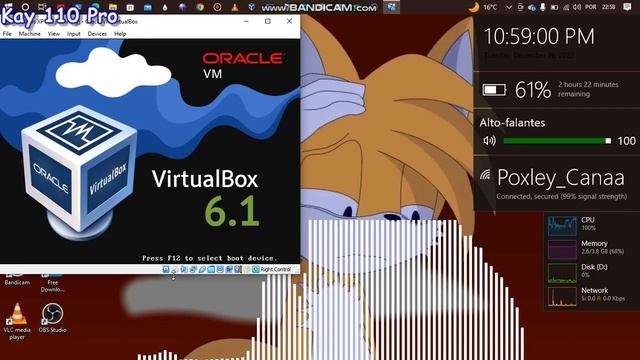Click the Memory usage graph

click(x=562, y=249)
